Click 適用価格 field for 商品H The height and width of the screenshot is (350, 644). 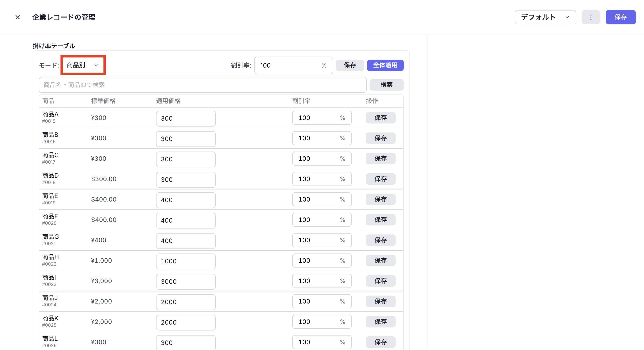(x=185, y=261)
